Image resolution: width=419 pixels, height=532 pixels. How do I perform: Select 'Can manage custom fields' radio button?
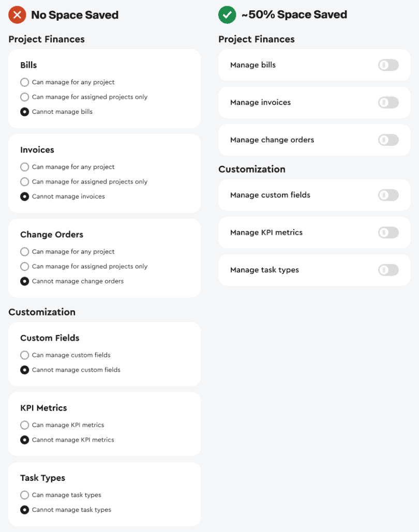pyautogui.click(x=25, y=355)
